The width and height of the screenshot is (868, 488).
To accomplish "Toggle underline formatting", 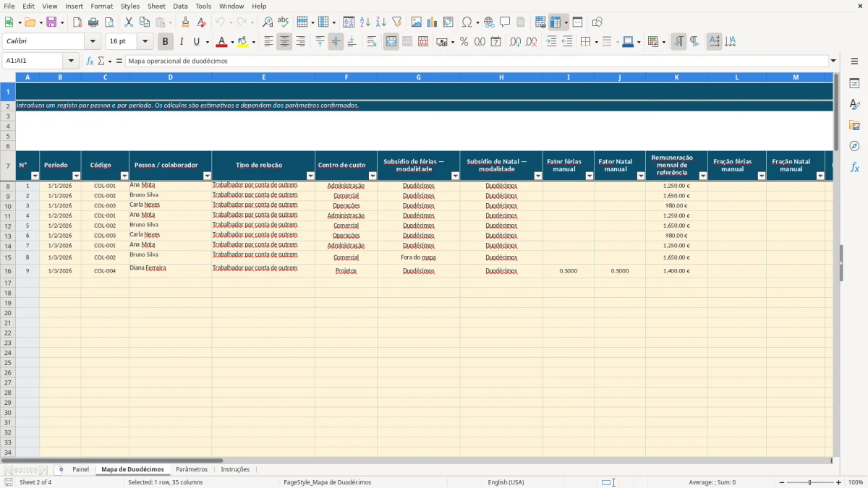I will tap(197, 42).
